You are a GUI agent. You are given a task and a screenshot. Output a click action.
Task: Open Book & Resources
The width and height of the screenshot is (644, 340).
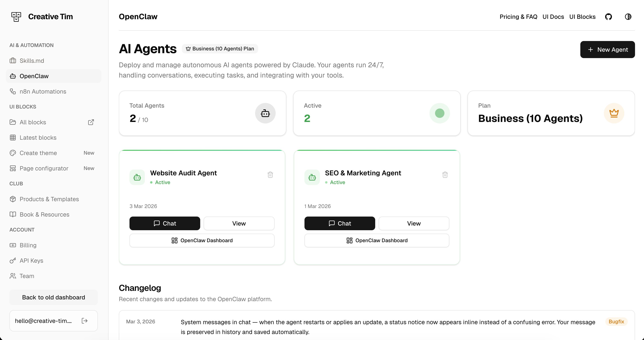(53, 214)
